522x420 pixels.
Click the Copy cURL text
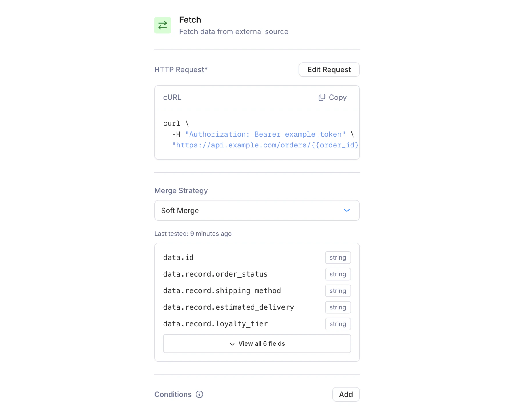click(x=337, y=97)
